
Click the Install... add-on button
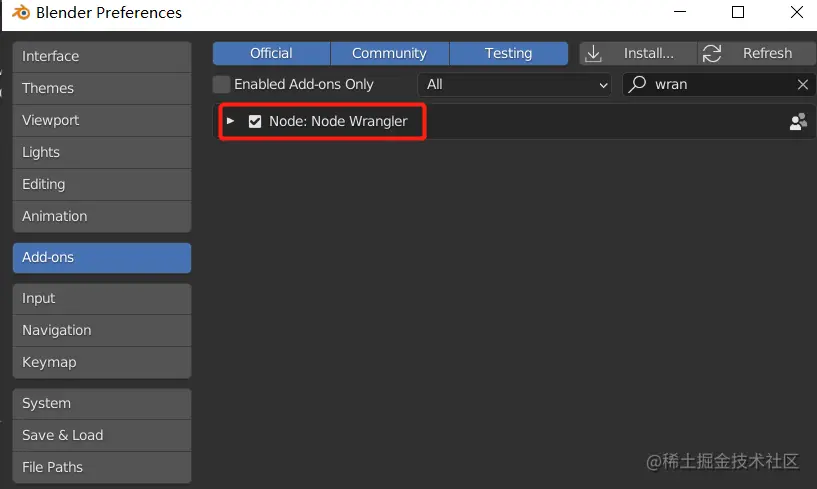pos(638,54)
